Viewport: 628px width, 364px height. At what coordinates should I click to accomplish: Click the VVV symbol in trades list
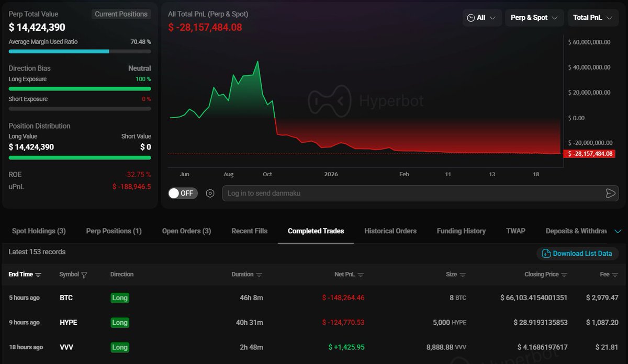[66, 347]
